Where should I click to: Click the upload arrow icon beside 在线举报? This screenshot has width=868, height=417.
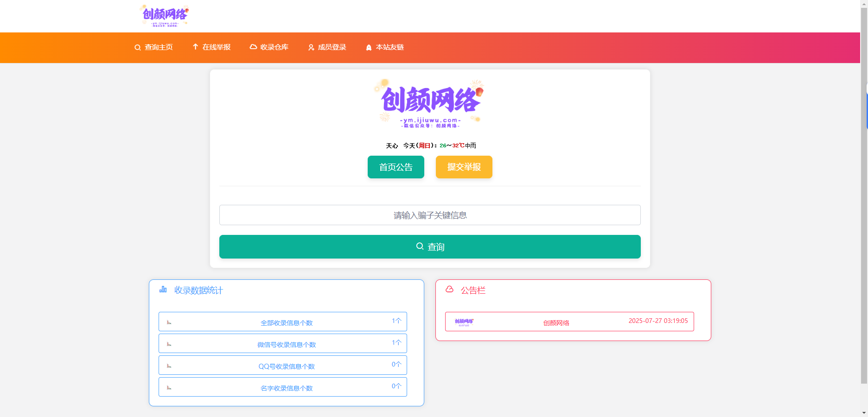[x=195, y=47]
